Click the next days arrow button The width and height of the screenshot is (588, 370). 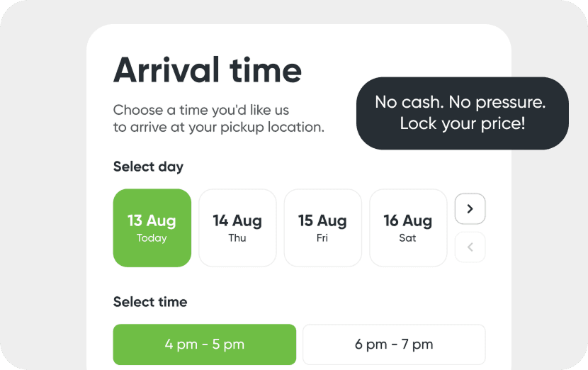point(470,209)
